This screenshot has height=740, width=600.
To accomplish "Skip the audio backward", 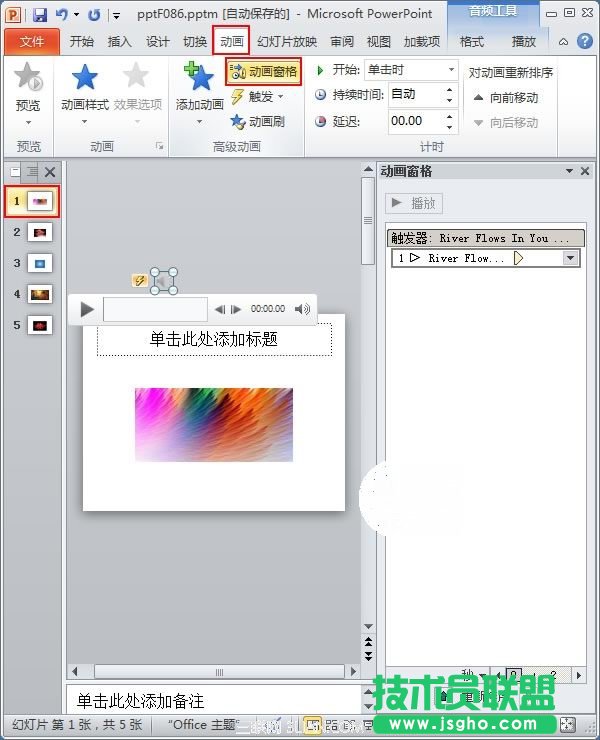I will (x=220, y=310).
